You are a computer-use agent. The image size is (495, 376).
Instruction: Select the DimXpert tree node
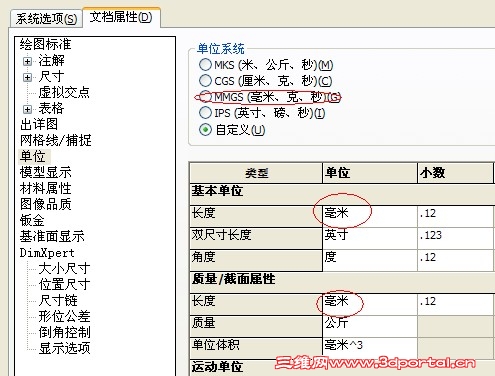click(47, 253)
